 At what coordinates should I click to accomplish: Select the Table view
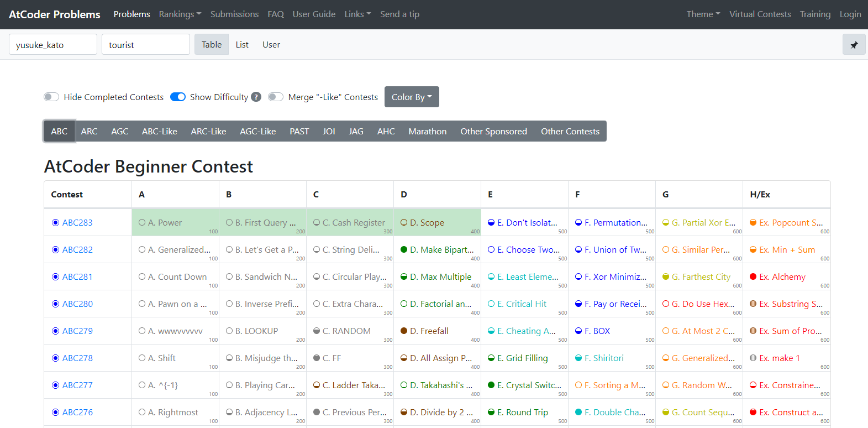[212, 45]
